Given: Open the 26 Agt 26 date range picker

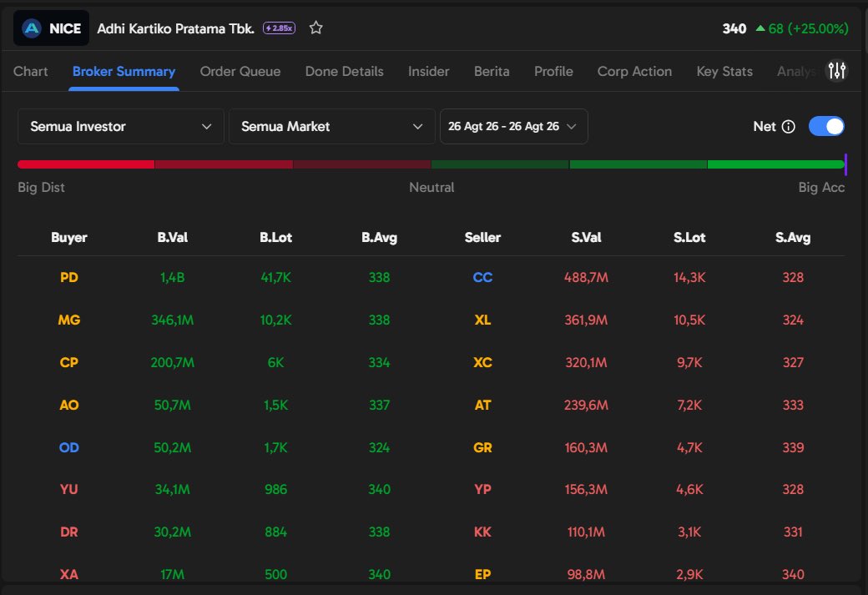Looking at the screenshot, I should (x=514, y=126).
